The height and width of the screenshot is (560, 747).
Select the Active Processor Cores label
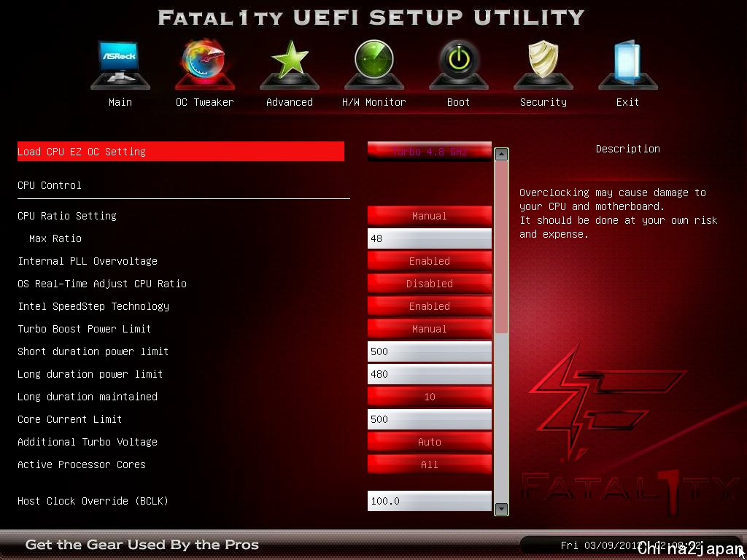click(x=82, y=464)
